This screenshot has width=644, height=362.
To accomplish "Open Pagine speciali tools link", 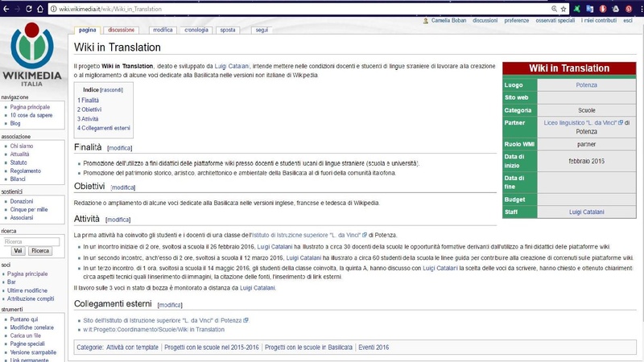I will click(x=27, y=344).
